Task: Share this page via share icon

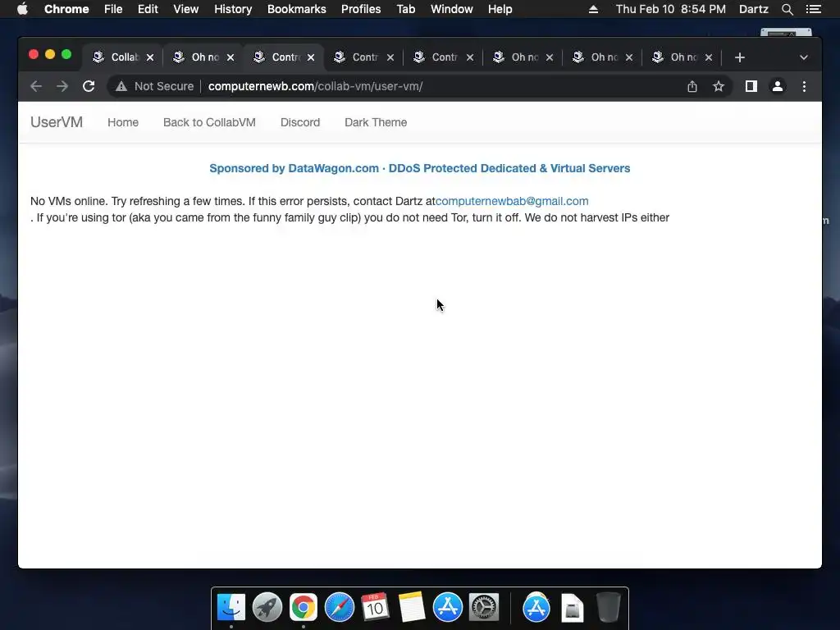Action: coord(692,86)
